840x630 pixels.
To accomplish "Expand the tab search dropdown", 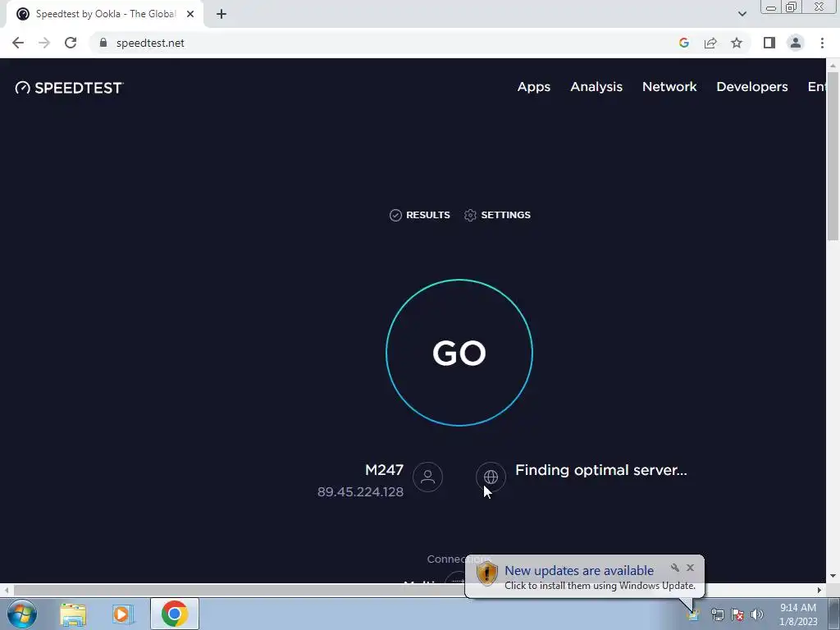I will (x=742, y=14).
